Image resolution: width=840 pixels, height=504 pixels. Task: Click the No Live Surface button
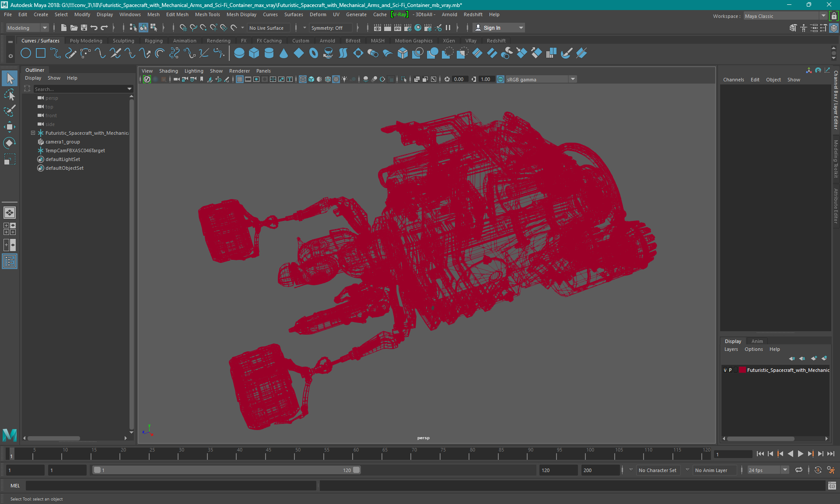pyautogui.click(x=269, y=28)
